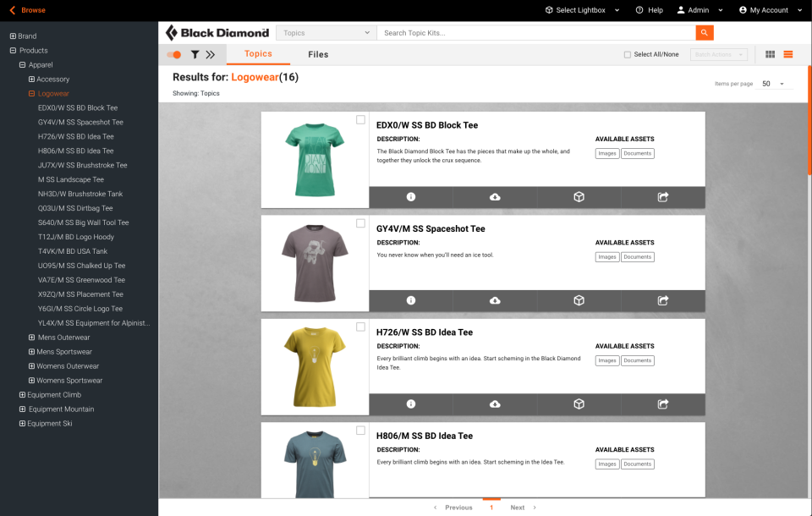
Task: Open the My Account menu arrow
Action: point(799,10)
